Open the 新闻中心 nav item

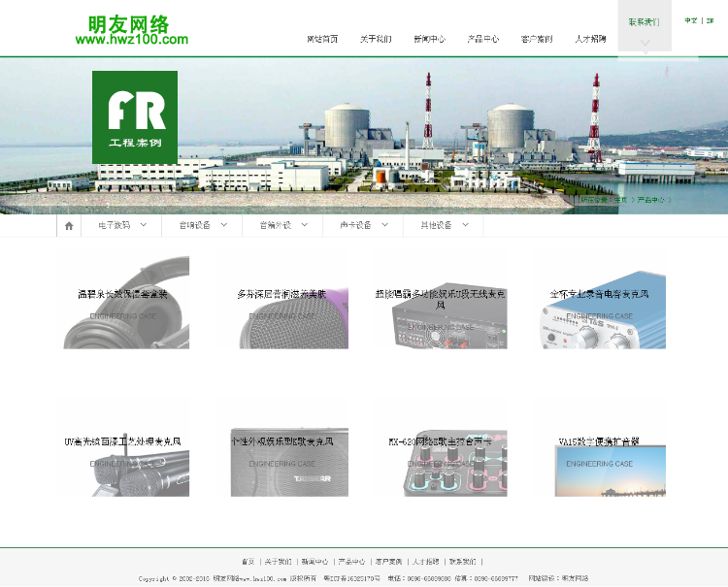(x=429, y=39)
